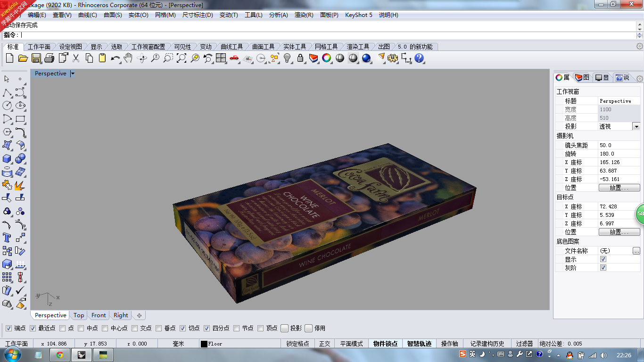Open options with the gear icon

393,58
